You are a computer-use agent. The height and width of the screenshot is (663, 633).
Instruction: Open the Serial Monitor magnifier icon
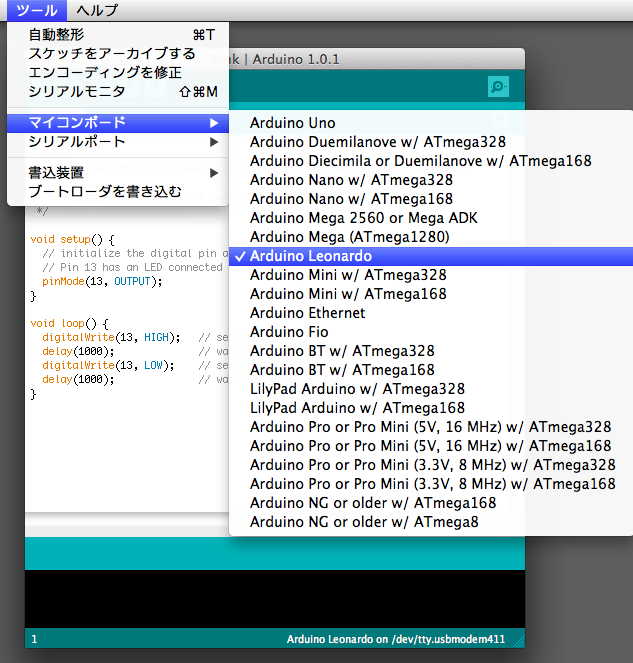(498, 87)
